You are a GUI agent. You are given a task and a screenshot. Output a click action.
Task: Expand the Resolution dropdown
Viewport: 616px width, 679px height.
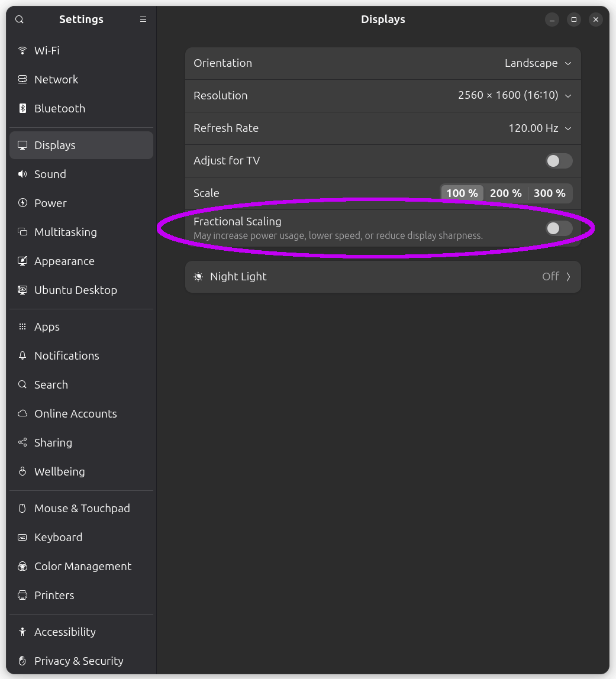(514, 96)
